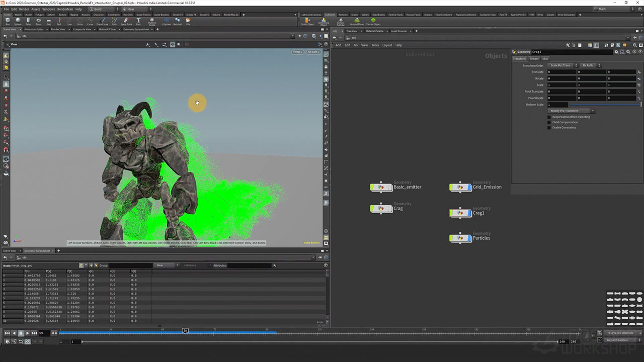Click the frame 59 timeline marker
Viewport: 644px width, 362px height.
point(185,331)
